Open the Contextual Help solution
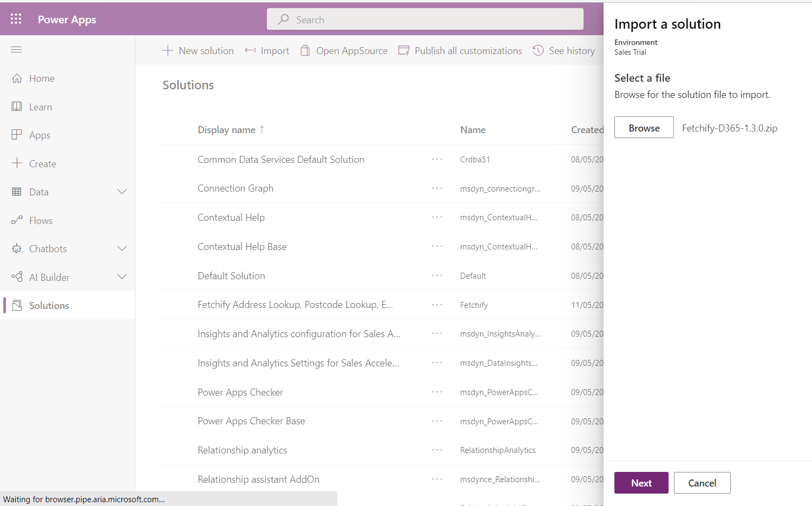 231,218
